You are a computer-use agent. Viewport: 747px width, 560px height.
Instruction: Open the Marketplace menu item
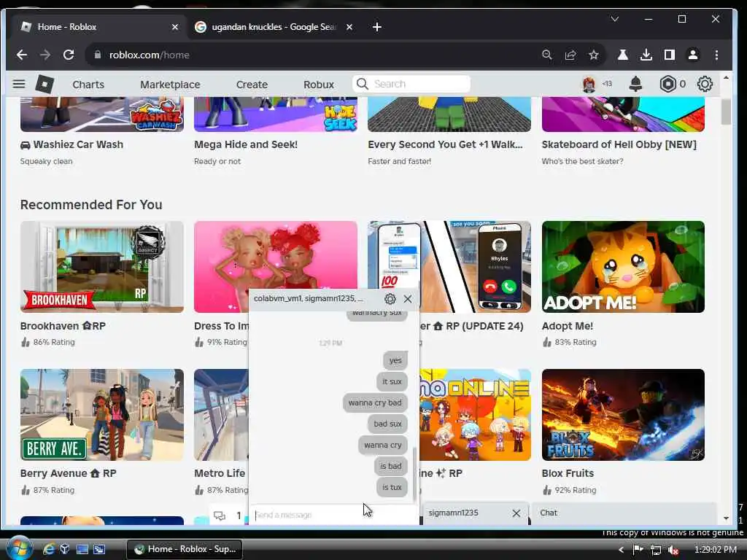[170, 85]
